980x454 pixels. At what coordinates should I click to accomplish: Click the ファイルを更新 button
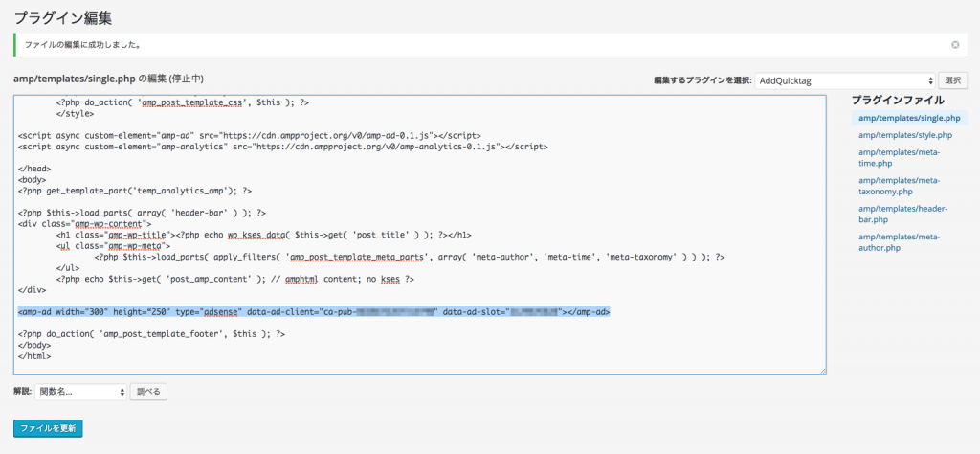click(x=48, y=428)
